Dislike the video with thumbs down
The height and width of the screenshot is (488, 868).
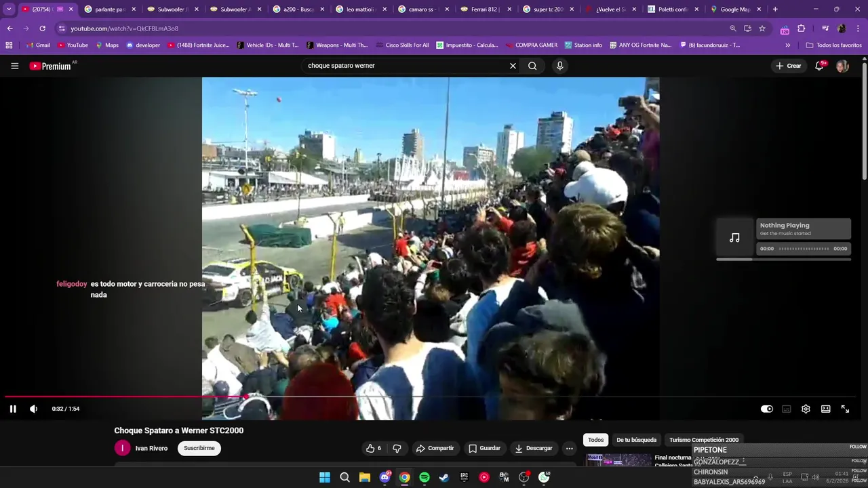(397, 448)
